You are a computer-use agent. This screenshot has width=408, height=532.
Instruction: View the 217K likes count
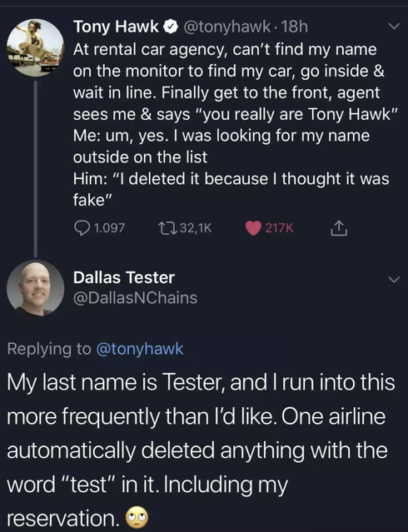pos(279,228)
